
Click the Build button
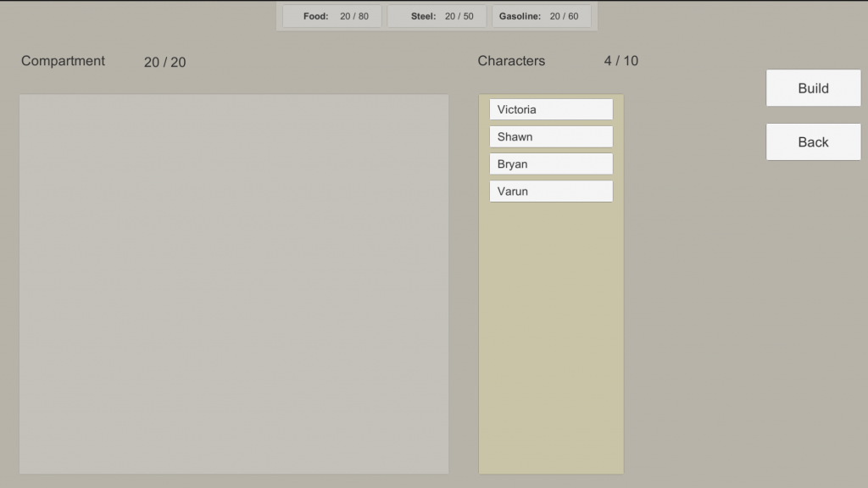[x=813, y=88]
